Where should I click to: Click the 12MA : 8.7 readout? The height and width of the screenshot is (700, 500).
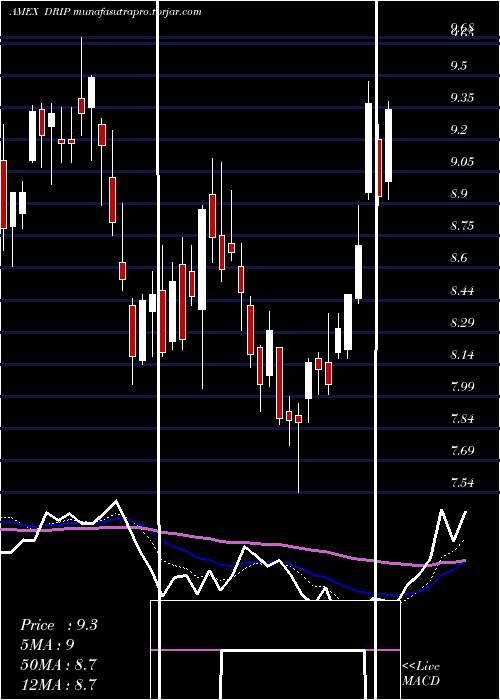click(x=58, y=684)
